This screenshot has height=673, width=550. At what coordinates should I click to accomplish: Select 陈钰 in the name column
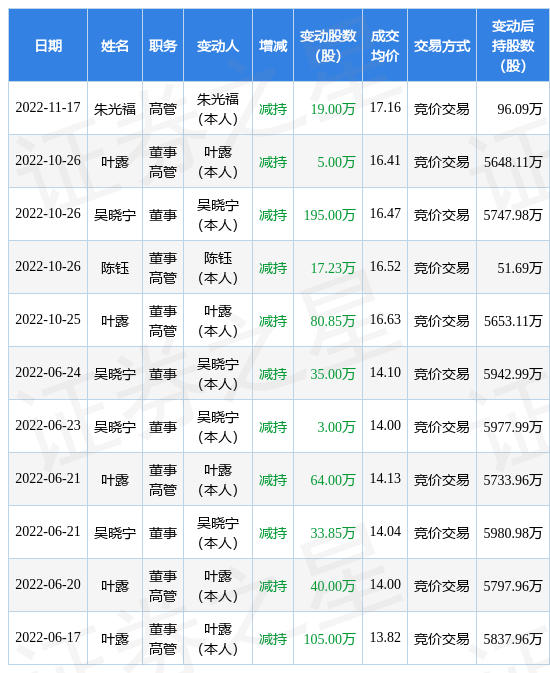pyautogui.click(x=115, y=268)
